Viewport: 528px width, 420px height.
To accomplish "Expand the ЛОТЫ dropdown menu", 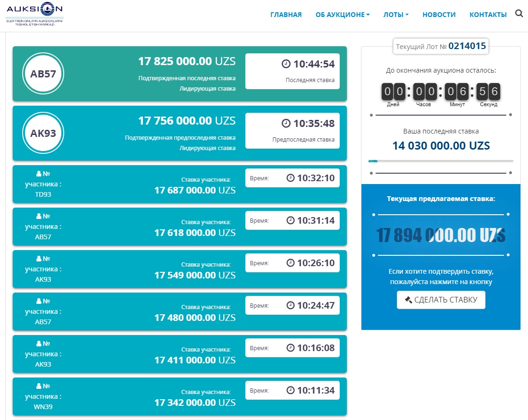I will [396, 15].
